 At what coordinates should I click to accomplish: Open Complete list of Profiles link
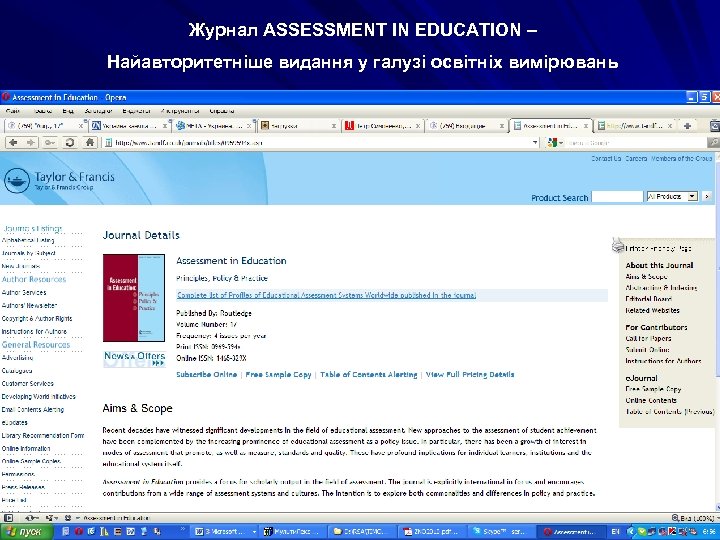pos(326,295)
